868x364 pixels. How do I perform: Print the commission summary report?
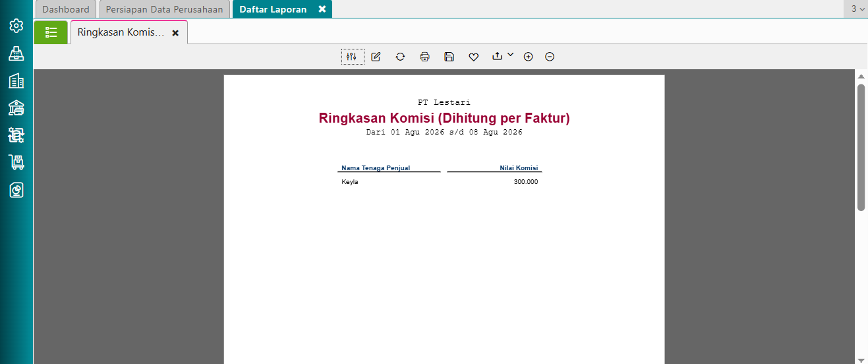point(424,57)
